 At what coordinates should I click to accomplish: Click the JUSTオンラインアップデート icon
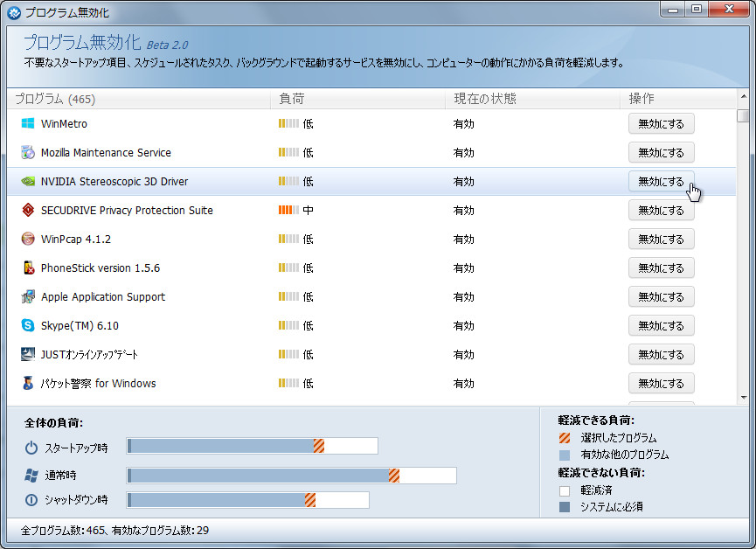click(26, 354)
